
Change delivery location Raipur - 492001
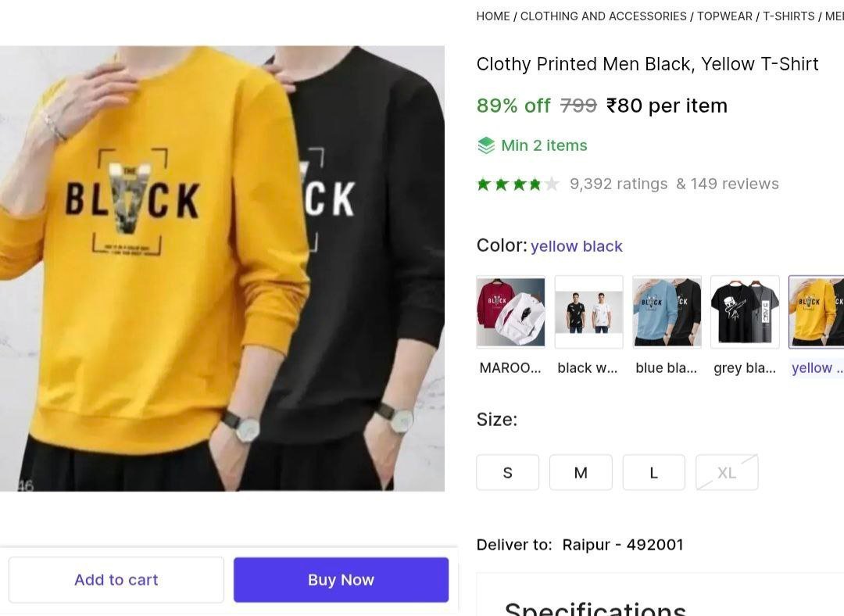click(623, 544)
